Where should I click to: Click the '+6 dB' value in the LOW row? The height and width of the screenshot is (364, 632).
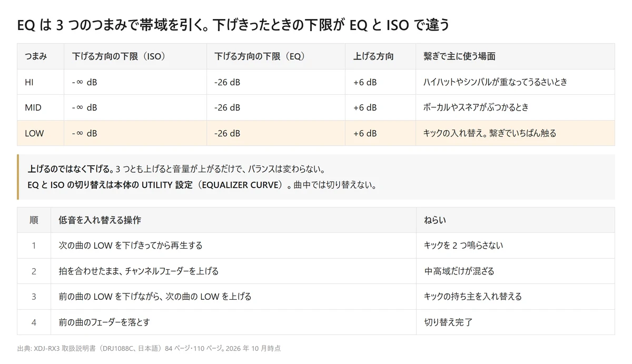click(380, 133)
